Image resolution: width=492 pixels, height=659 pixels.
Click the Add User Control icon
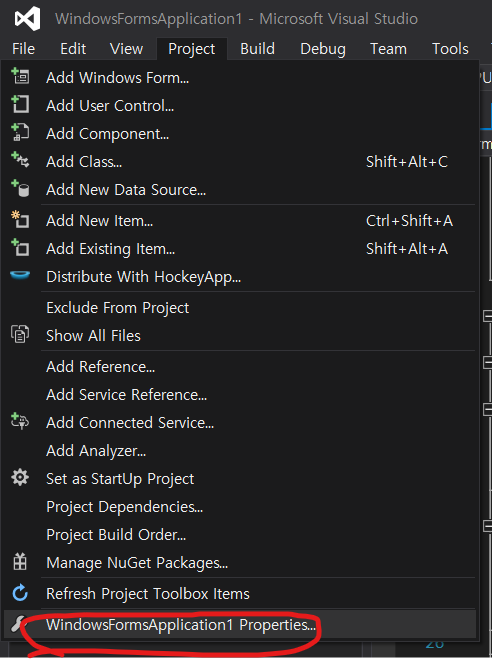(x=20, y=105)
